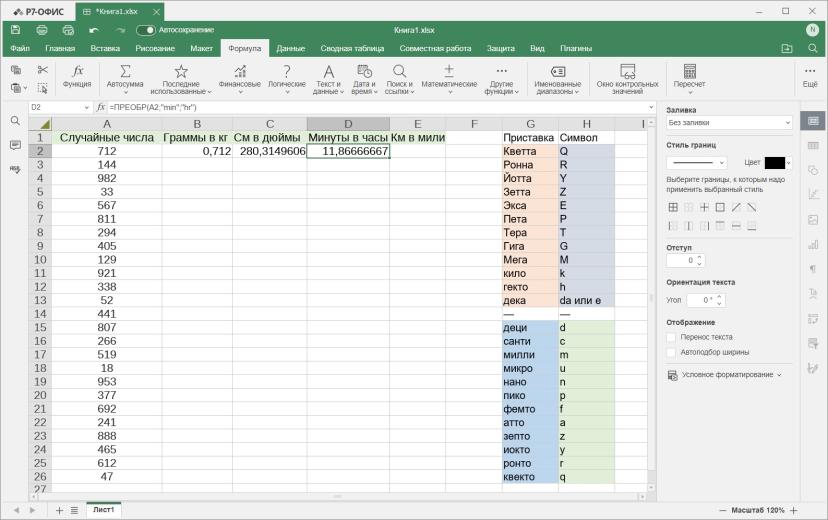Screen dimensions: 828x520
Task: Open cell settings icon in the right sidebar
Action: tap(813, 121)
